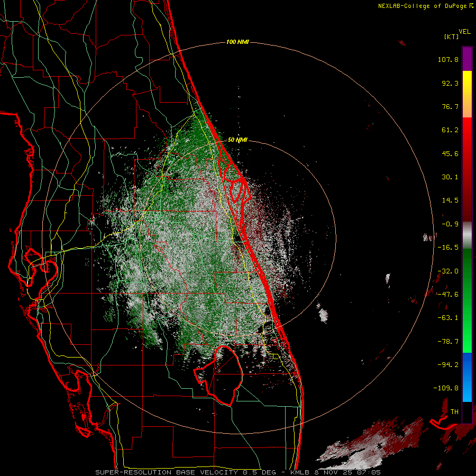Click the 92.3 velocity scale value
This screenshot has width=476, height=476.
click(450, 83)
